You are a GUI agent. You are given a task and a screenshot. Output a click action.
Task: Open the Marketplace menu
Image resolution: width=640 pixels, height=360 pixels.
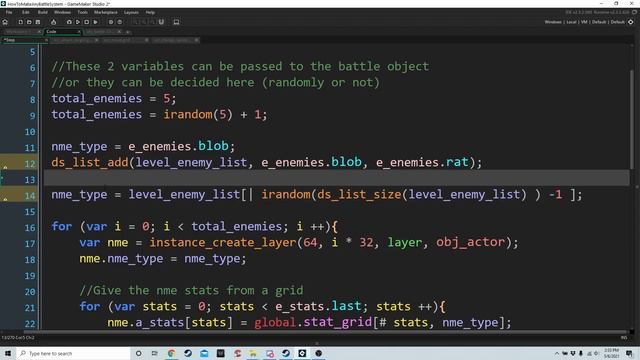click(106, 12)
